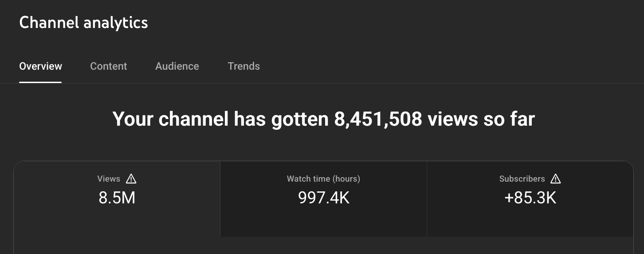Click the 8.5M views figure
The image size is (644, 254).
(117, 198)
